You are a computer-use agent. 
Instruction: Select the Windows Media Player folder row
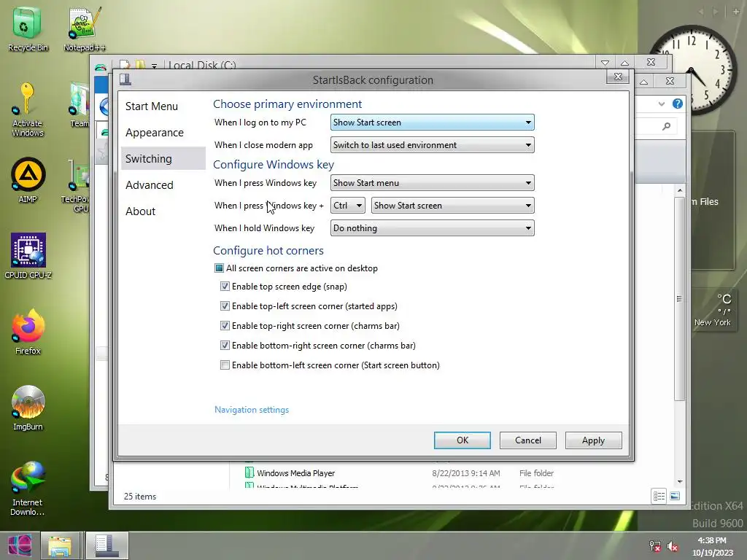400,472
